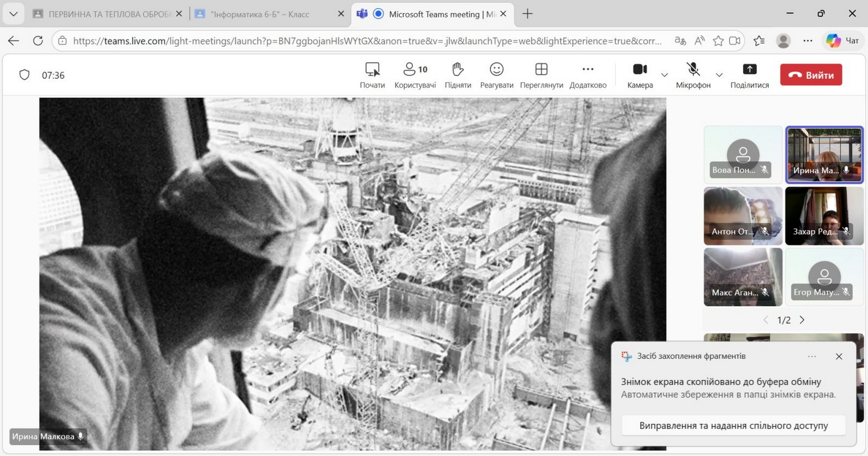Open the Користувачі participants panel
Viewport: 868px width, 456px height.
(415, 75)
